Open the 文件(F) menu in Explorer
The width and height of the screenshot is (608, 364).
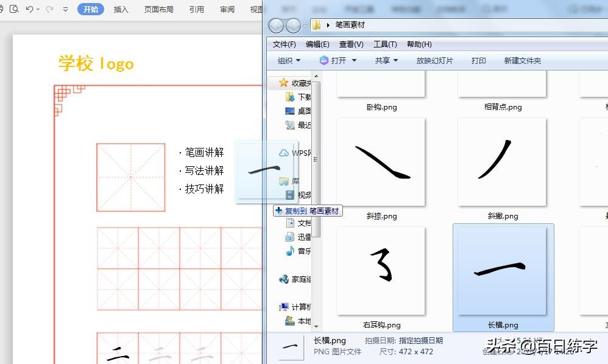(285, 44)
